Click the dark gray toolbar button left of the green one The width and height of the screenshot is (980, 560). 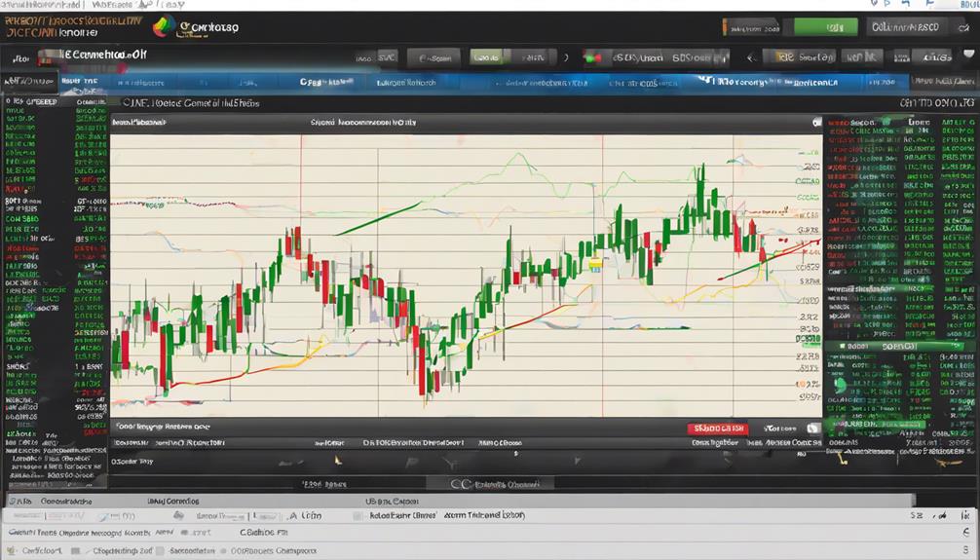pyautogui.click(x=433, y=58)
